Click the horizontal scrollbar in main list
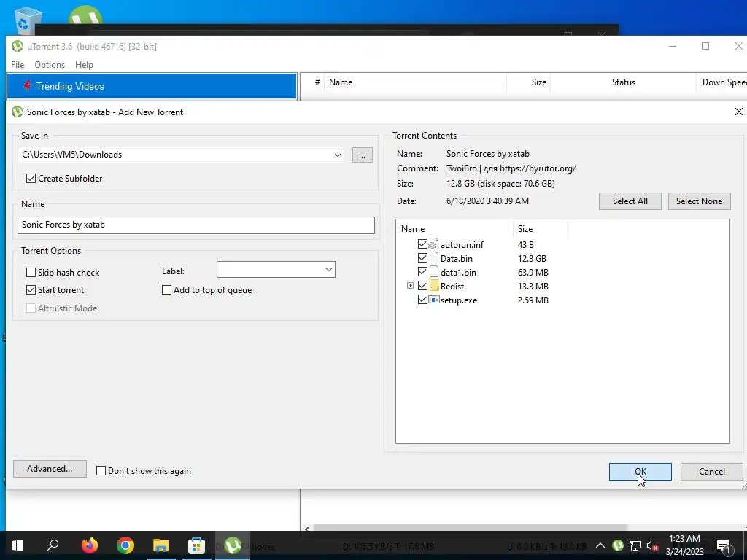 (x=469, y=528)
